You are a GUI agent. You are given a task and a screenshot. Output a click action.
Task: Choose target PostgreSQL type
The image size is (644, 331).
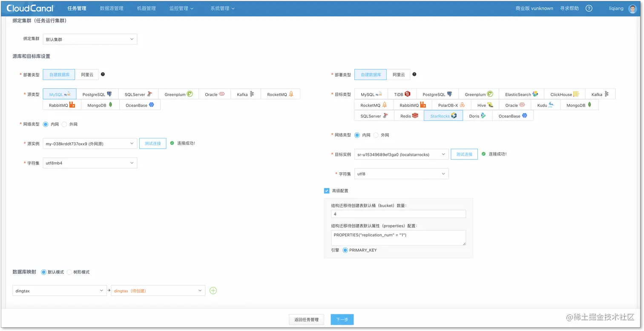(437, 94)
